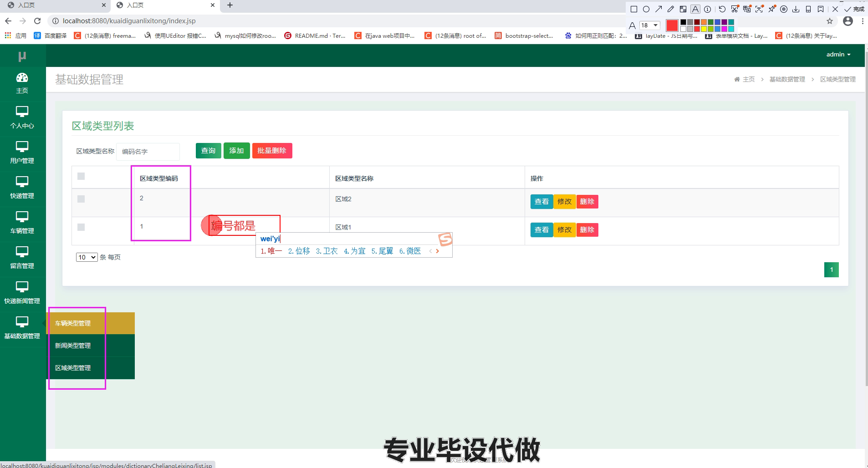Open 快递新闻管理 in the sidebar
Screen dimensions: 868x468
(x=22, y=293)
